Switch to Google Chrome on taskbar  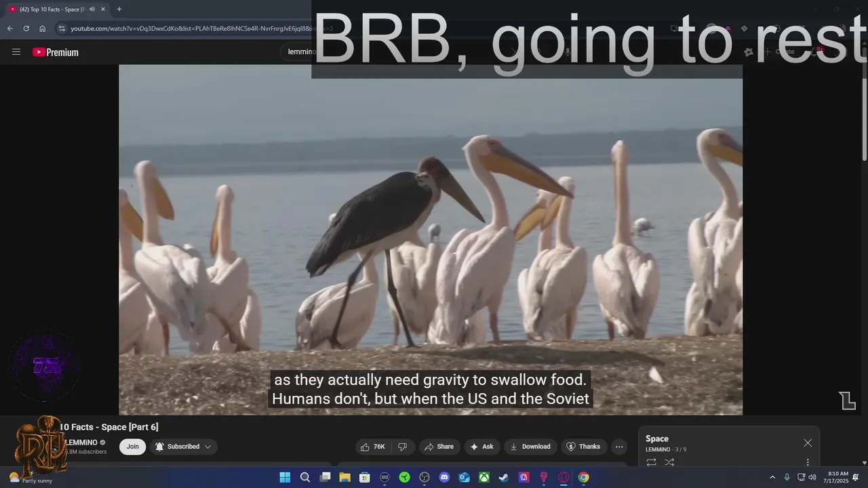(583, 477)
